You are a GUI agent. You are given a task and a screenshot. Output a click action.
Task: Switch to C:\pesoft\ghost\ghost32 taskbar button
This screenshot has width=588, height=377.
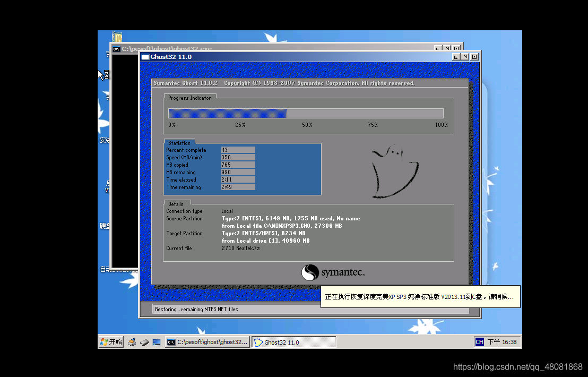tap(207, 342)
